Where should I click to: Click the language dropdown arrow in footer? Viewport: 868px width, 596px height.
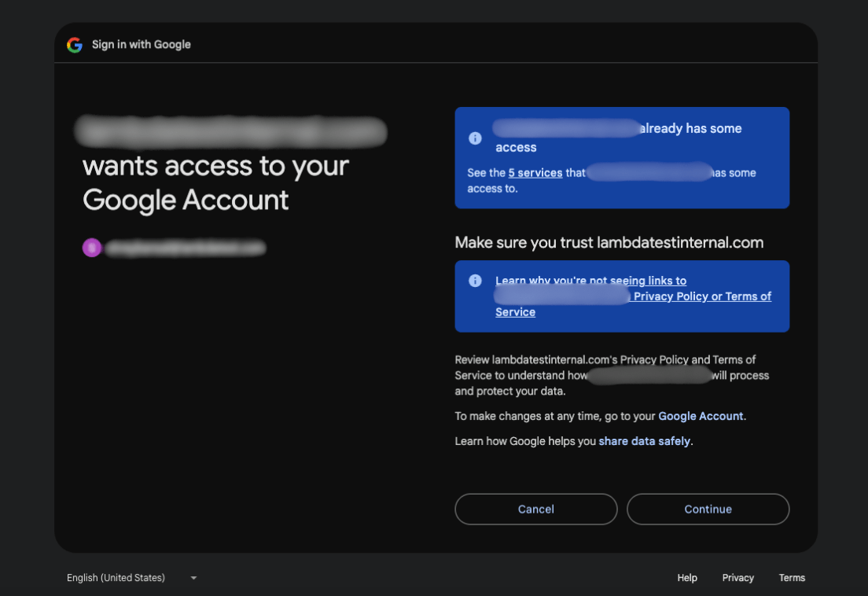pyautogui.click(x=193, y=578)
